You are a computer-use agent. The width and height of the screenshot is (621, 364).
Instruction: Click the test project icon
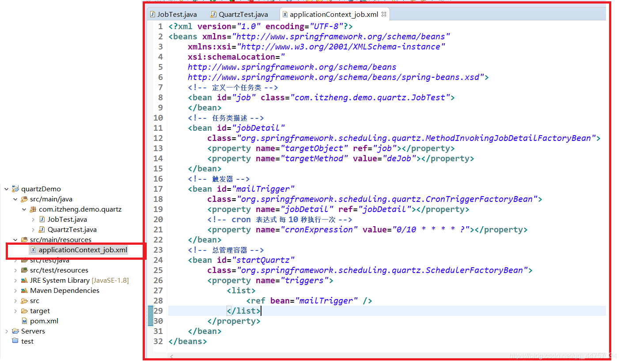(x=15, y=341)
